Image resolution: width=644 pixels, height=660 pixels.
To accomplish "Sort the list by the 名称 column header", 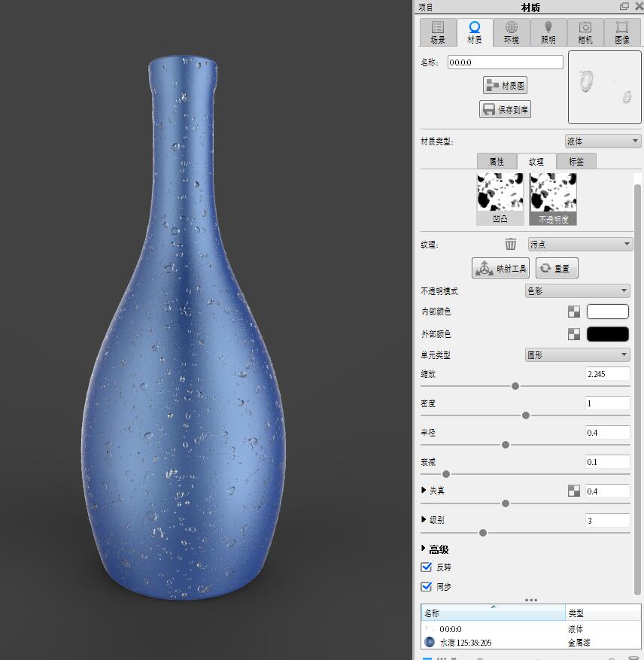I will pos(493,613).
